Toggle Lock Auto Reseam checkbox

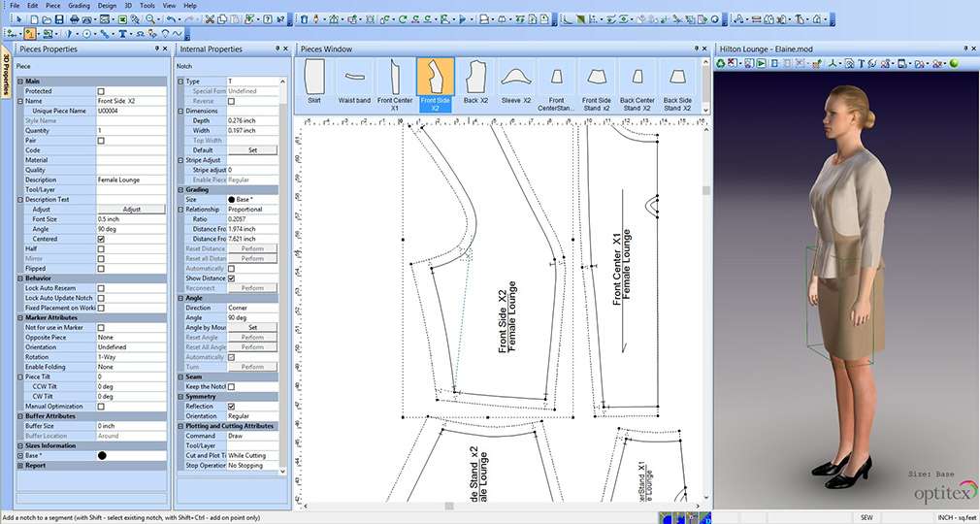(101, 288)
